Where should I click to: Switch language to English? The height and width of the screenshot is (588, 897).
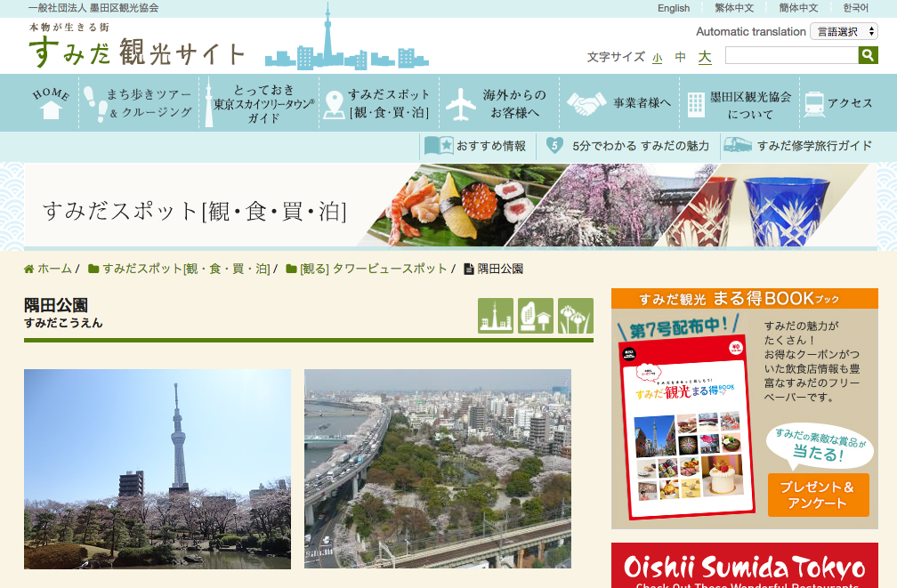(x=674, y=8)
